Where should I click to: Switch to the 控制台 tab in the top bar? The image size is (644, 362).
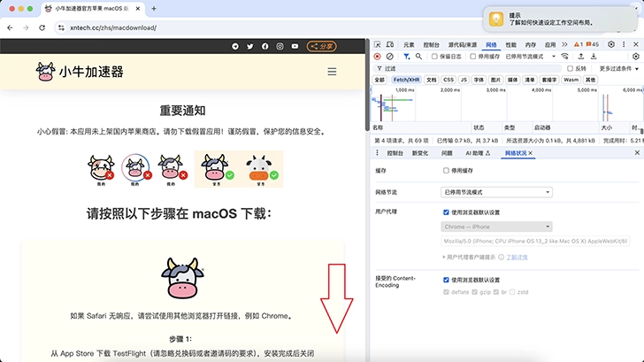pyautogui.click(x=432, y=45)
